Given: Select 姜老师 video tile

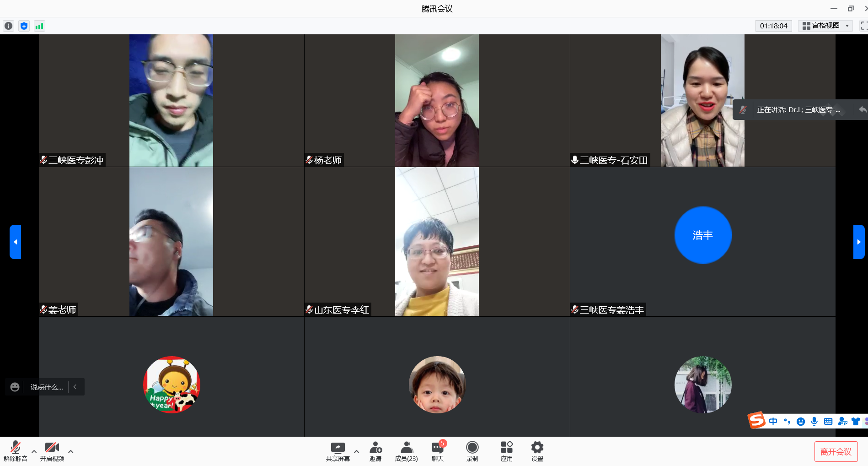Looking at the screenshot, I should pyautogui.click(x=171, y=242).
